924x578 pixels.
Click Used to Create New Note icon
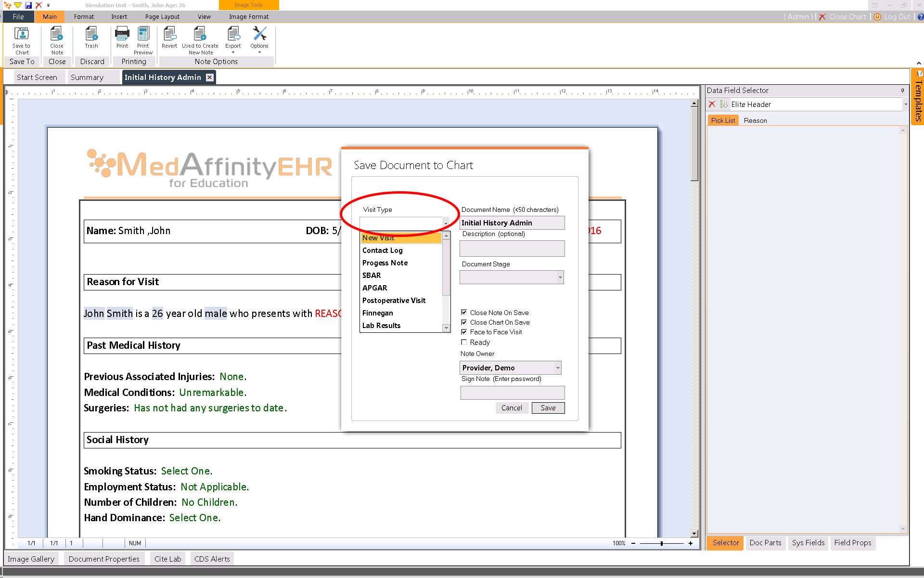(200, 34)
